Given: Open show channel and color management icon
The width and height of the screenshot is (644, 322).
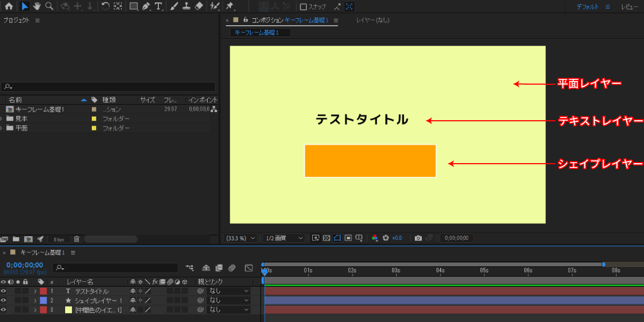Looking at the screenshot, I should click(x=375, y=238).
